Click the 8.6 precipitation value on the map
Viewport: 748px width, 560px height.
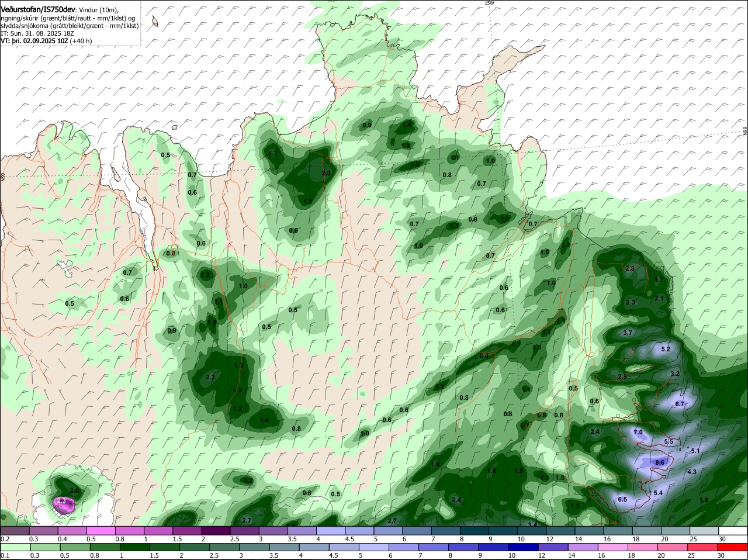coord(660,462)
